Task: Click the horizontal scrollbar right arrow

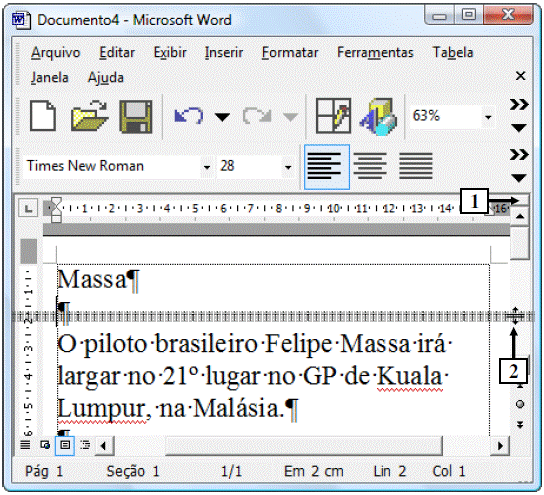Action: (500, 446)
